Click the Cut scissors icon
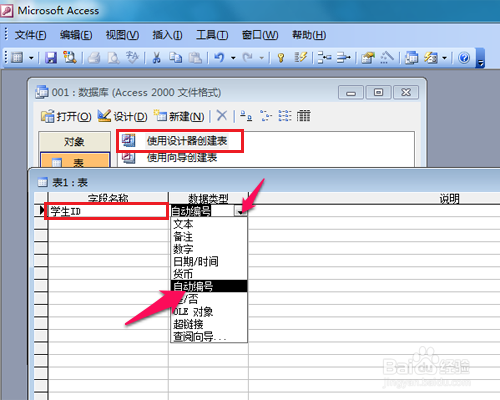500x400 pixels. point(156,58)
